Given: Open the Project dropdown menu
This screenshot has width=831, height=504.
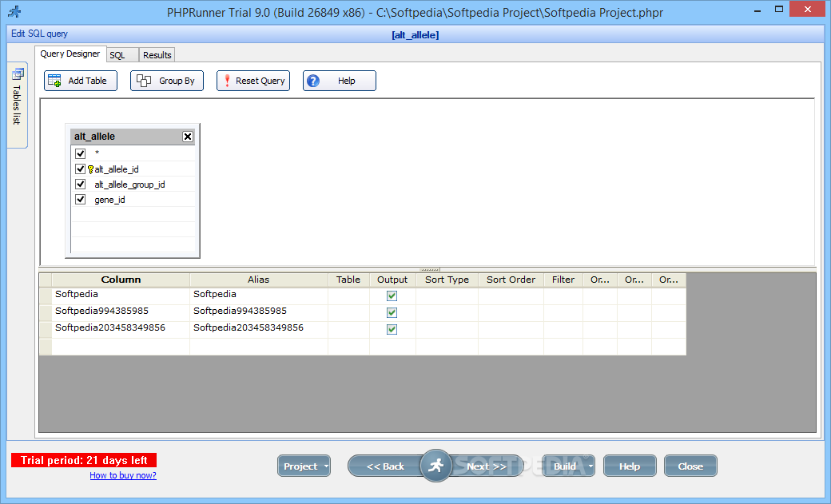Looking at the screenshot, I should [x=304, y=466].
